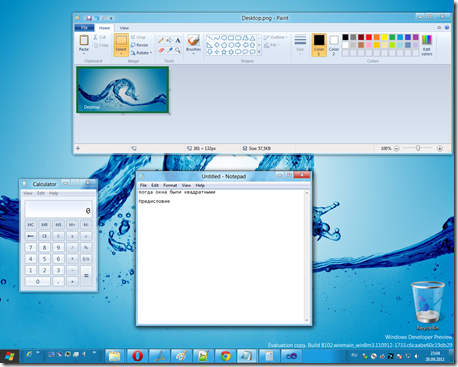The height and width of the screenshot is (367, 458).
Task: Expand the Paste dropdown arrow
Action: coord(84,53)
